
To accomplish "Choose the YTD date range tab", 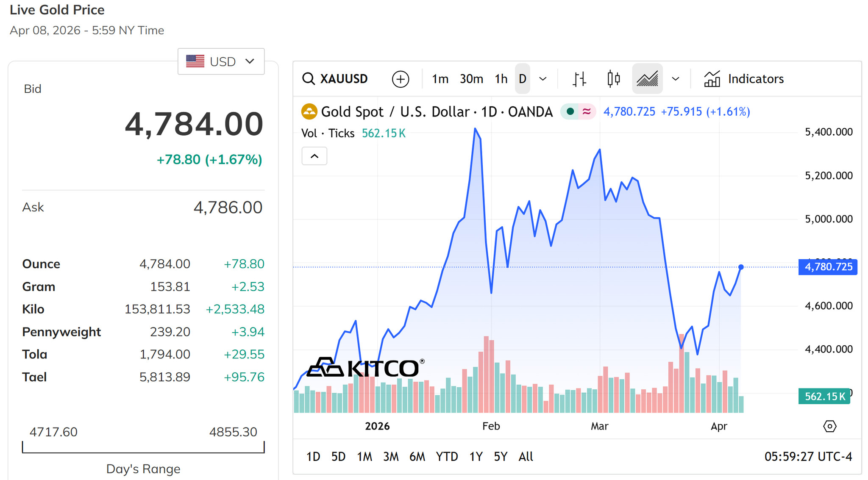I will pos(447,457).
